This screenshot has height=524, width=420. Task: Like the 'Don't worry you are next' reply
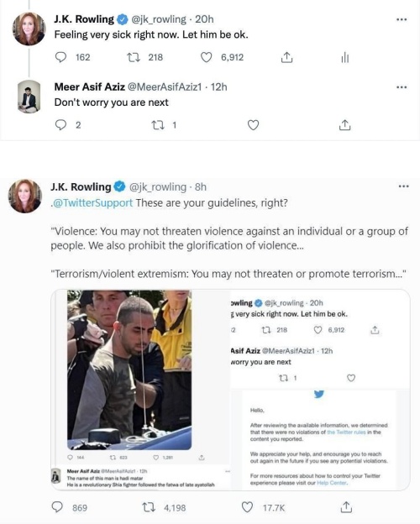[x=253, y=125]
